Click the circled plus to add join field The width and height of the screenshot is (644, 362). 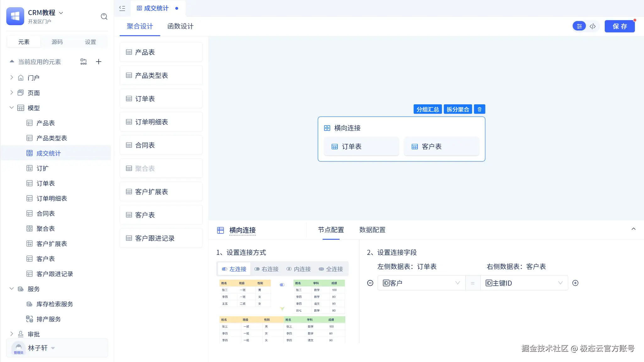click(x=575, y=283)
